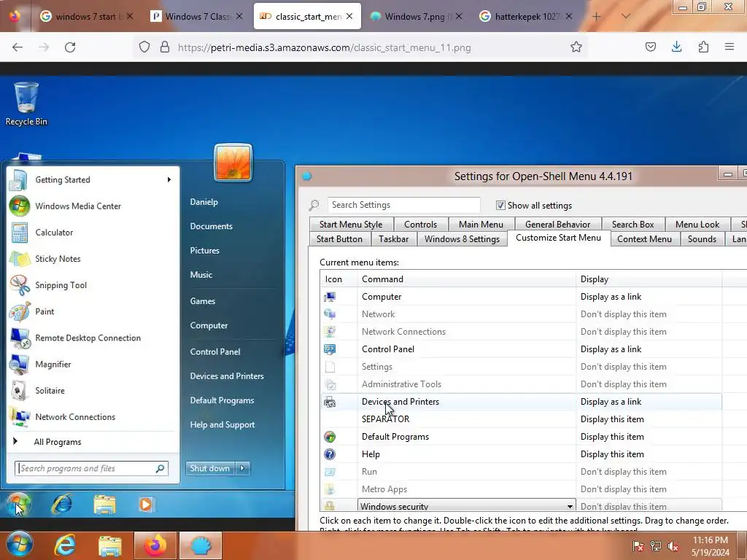Switch to Controls tab

(420, 225)
